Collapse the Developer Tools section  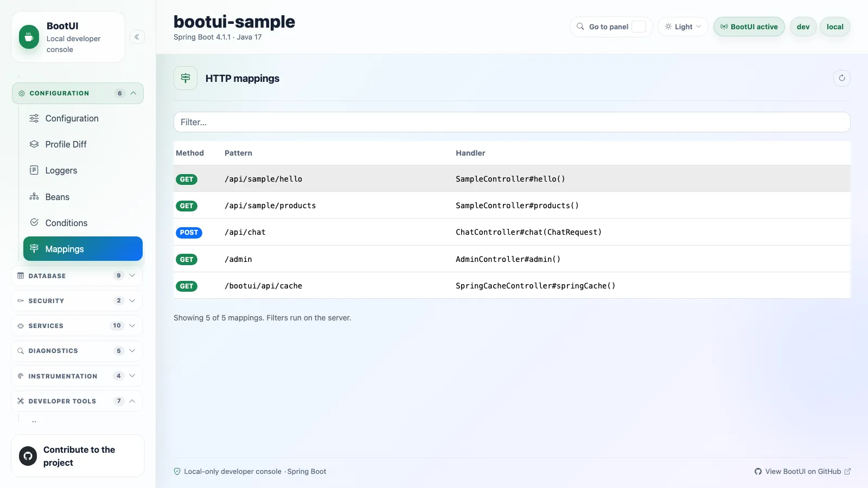click(77, 401)
